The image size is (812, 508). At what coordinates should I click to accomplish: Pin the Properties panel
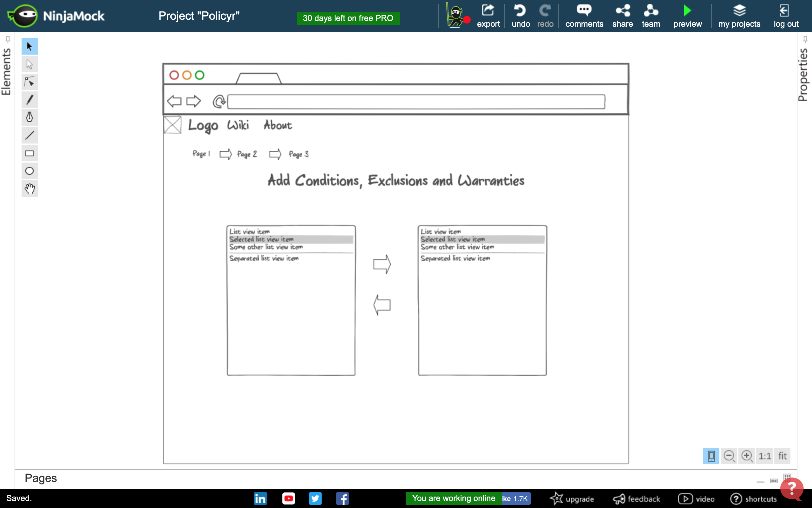805,39
